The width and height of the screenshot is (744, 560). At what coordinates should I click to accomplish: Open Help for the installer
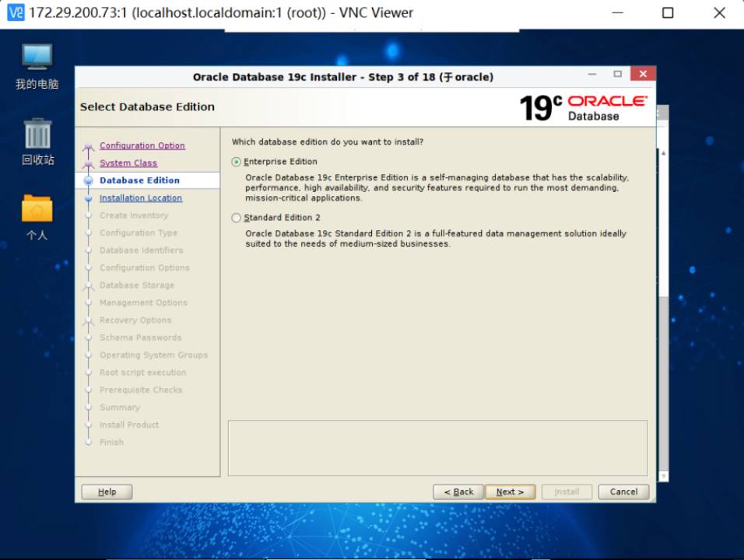(x=107, y=492)
